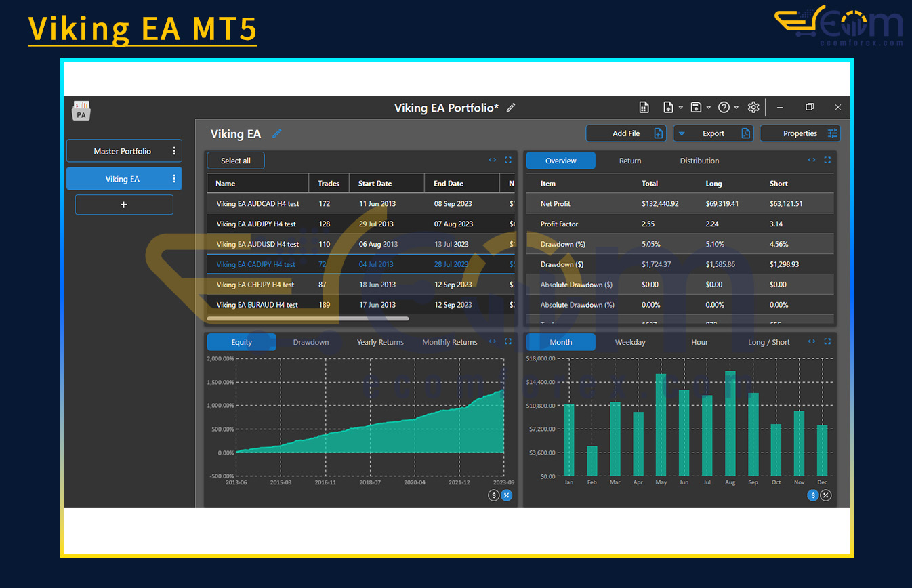The width and height of the screenshot is (912, 588).
Task: Open the Export dropdown triangle
Action: tap(682, 133)
